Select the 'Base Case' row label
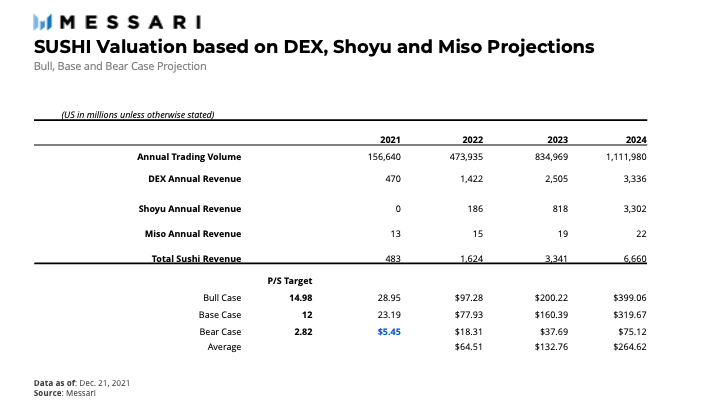Viewport: 720px width, 405px height. (x=220, y=315)
